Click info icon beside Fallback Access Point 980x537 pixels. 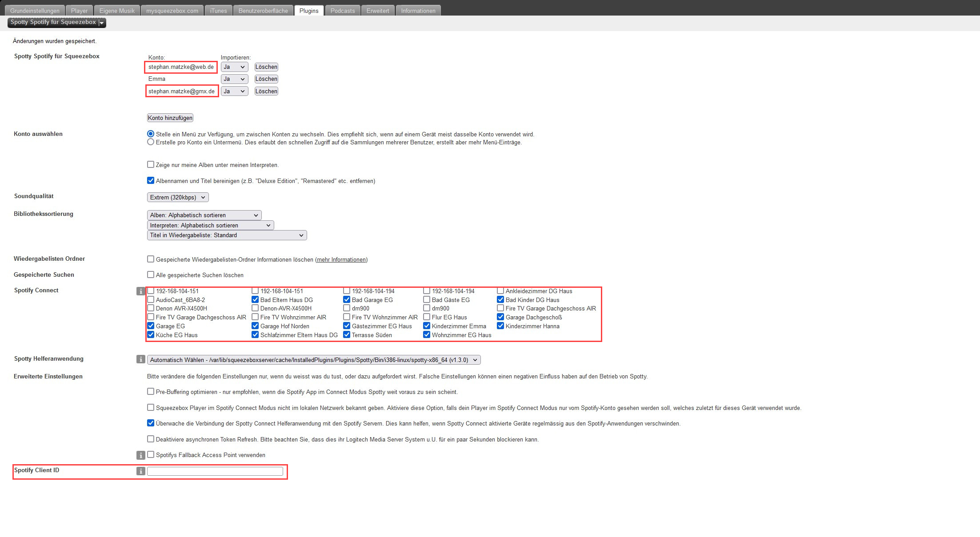tap(140, 455)
